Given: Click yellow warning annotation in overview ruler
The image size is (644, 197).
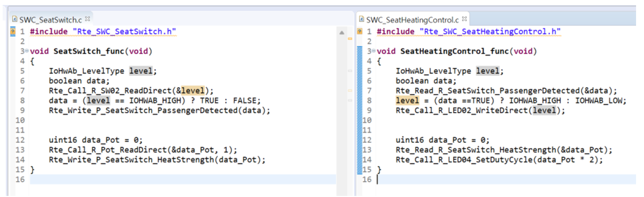Looking at the screenshot, I should point(350,39).
